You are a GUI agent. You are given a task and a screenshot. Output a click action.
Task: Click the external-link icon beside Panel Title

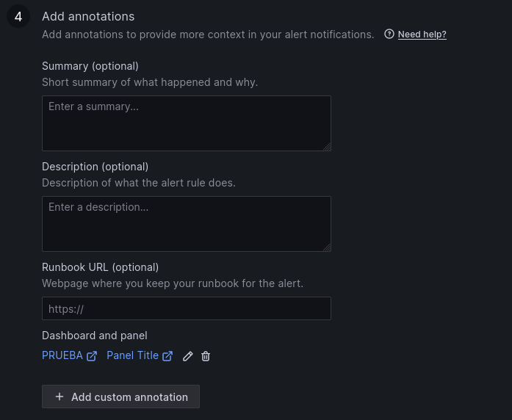pyautogui.click(x=167, y=356)
